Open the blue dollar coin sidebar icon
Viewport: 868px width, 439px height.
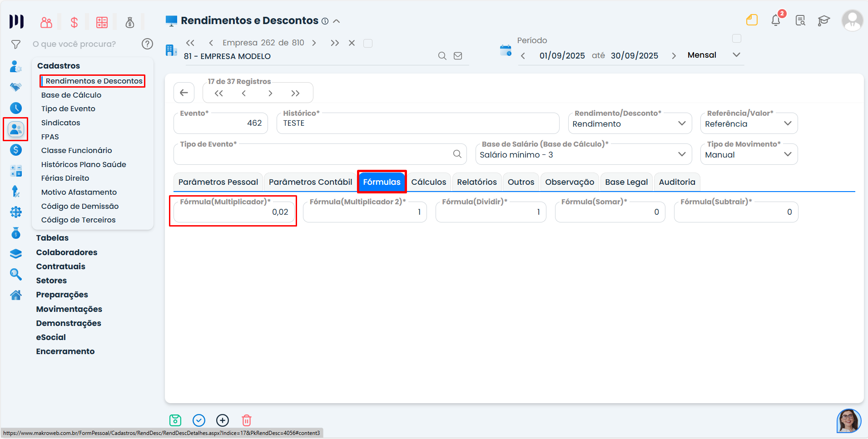tap(16, 150)
